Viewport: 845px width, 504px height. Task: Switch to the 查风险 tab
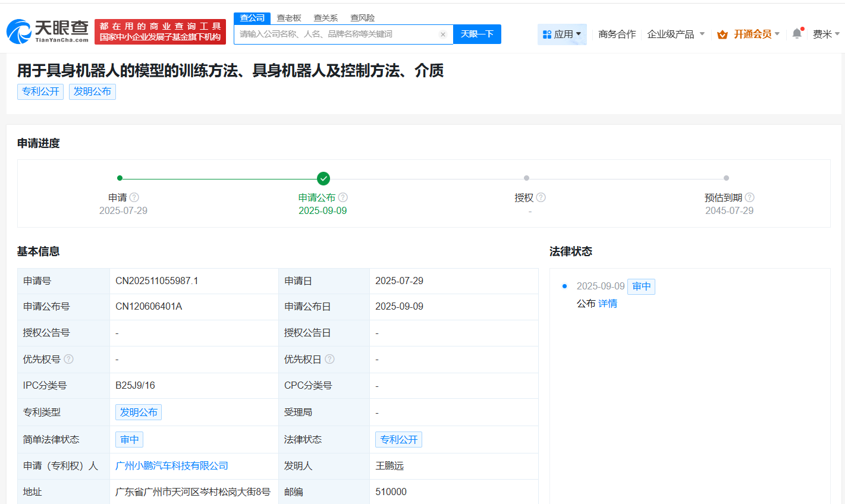coord(363,18)
